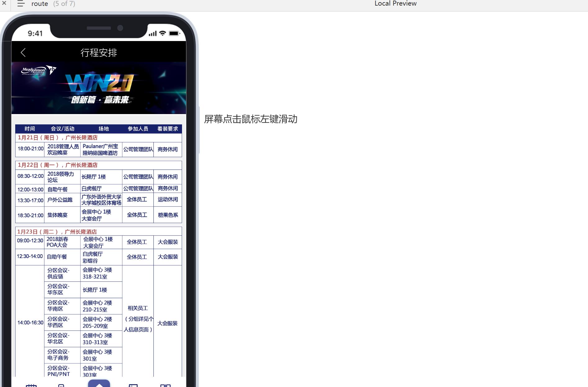Screen dimensions: 588x387
Task: Click the 18:30-21:00 time cell
Action: (x=30, y=215)
